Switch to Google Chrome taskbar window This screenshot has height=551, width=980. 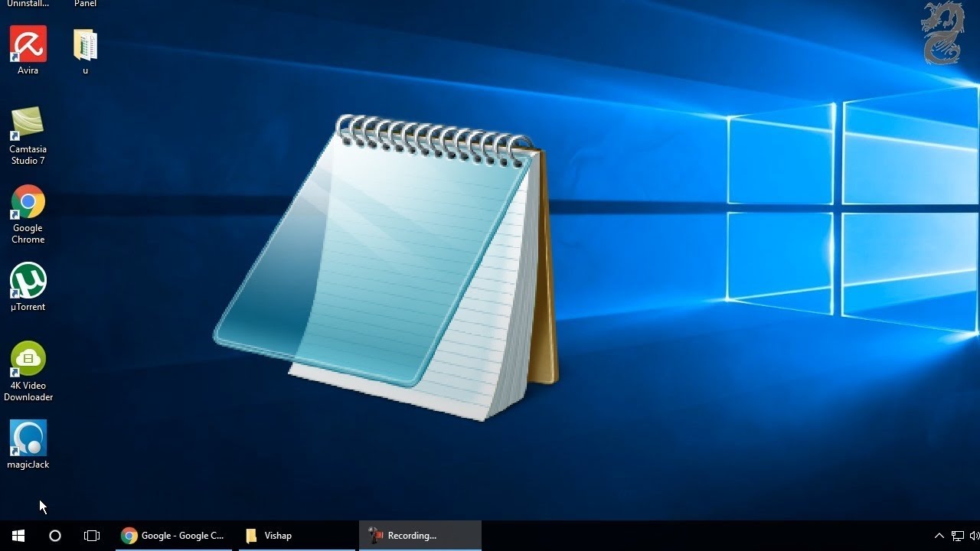[174, 536]
